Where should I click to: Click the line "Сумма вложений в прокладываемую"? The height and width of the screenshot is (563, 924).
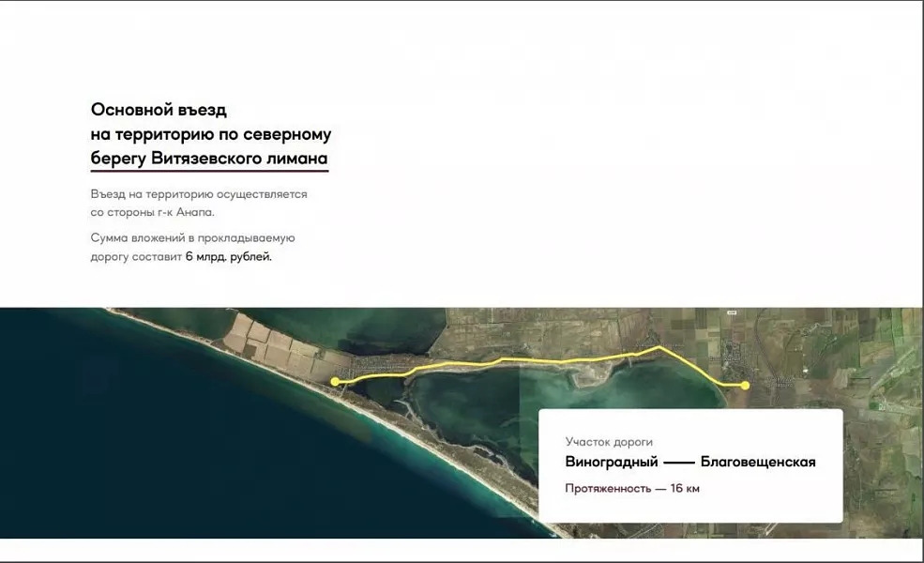tap(193, 238)
